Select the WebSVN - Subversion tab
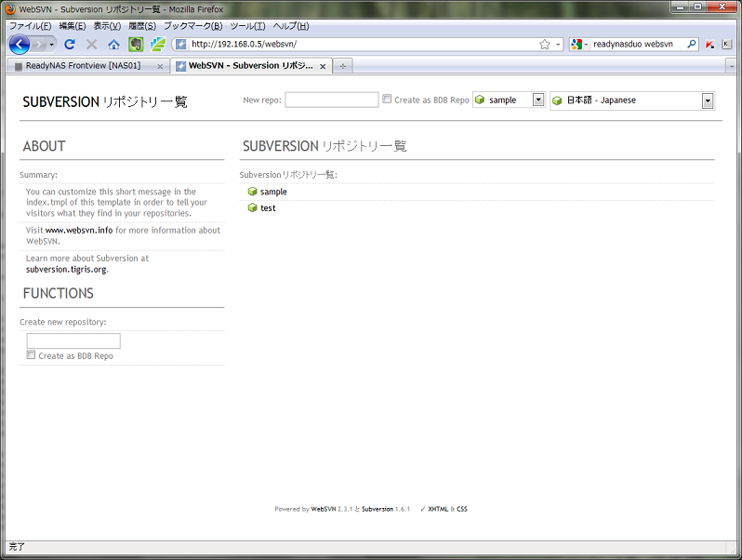Image resolution: width=742 pixels, height=560 pixels. click(250, 66)
